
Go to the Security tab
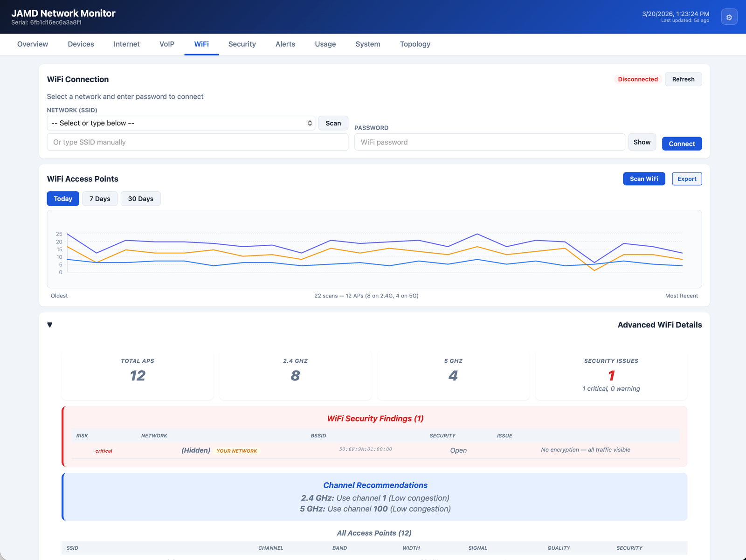(x=242, y=44)
